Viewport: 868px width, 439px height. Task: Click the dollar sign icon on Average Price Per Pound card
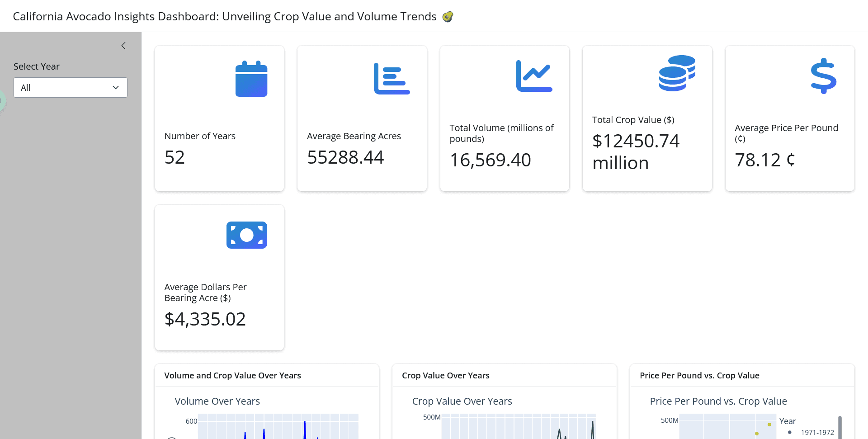(823, 76)
